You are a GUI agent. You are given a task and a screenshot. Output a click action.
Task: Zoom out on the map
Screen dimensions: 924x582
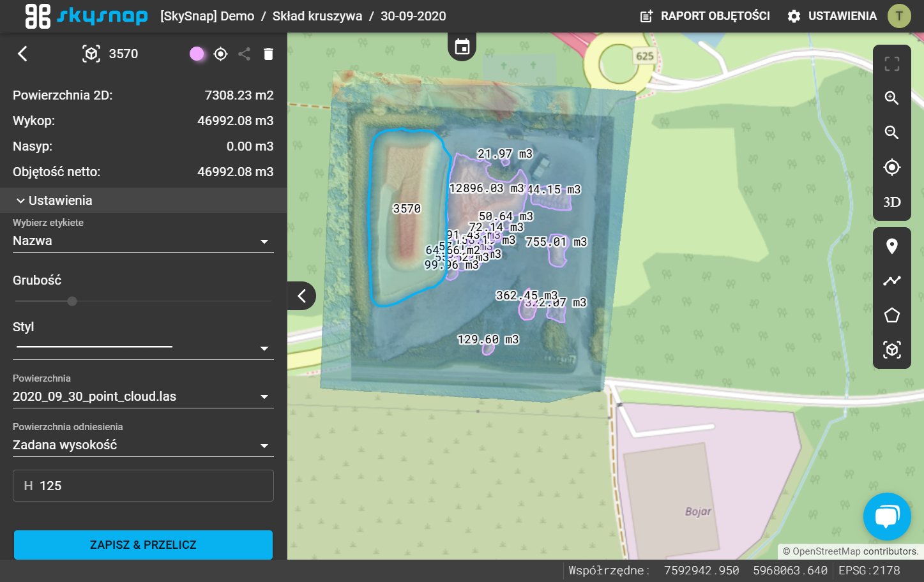coord(892,132)
